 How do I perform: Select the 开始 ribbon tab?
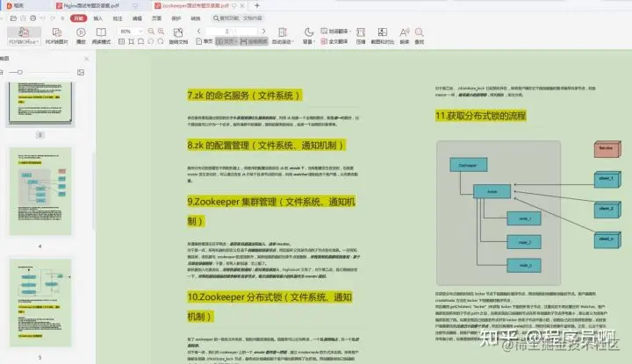coord(78,18)
